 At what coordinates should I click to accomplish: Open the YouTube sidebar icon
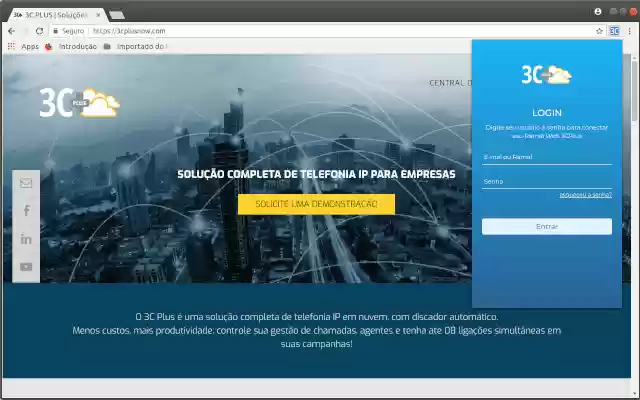pyautogui.click(x=26, y=267)
